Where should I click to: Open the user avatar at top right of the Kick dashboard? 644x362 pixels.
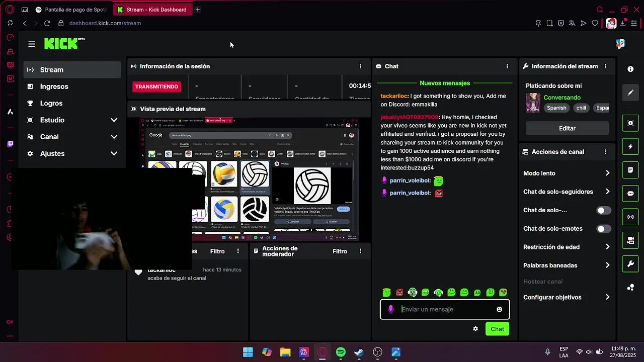(620, 44)
